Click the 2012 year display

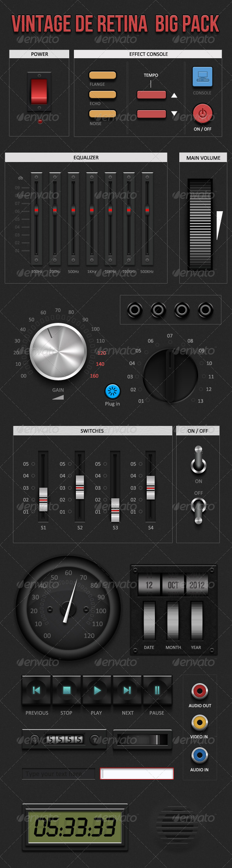point(197,585)
